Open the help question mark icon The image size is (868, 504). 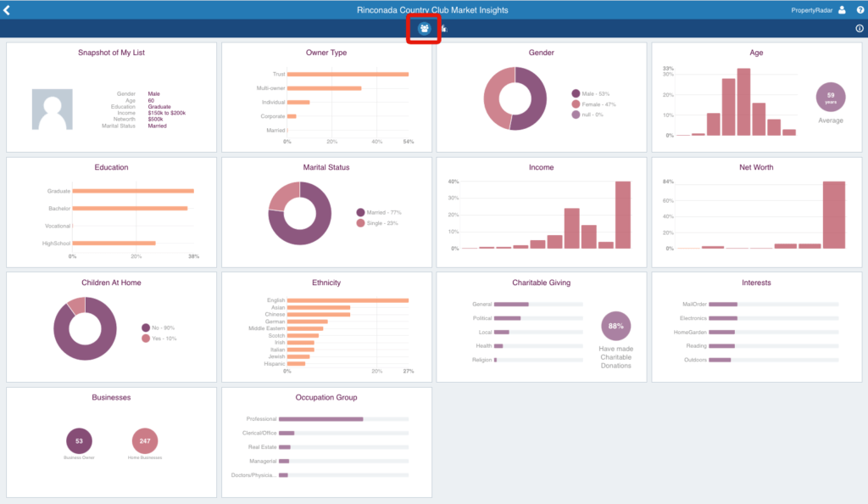point(860,10)
